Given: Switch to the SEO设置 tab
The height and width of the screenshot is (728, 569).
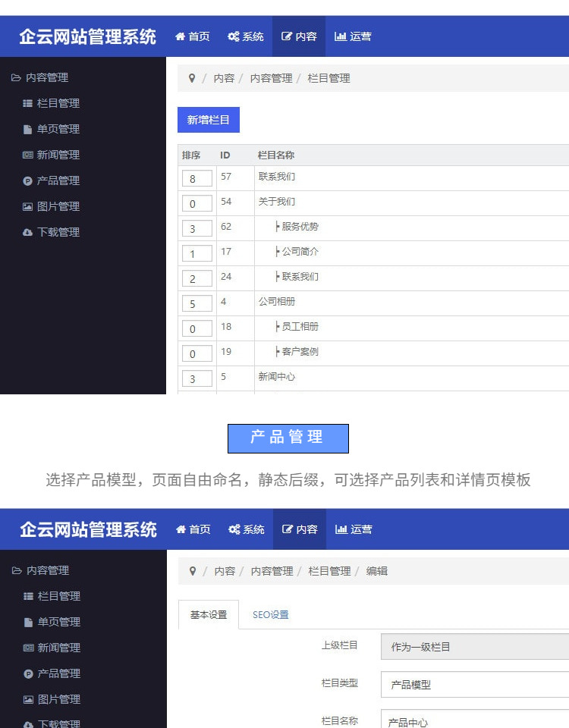Looking at the screenshot, I should click(271, 615).
